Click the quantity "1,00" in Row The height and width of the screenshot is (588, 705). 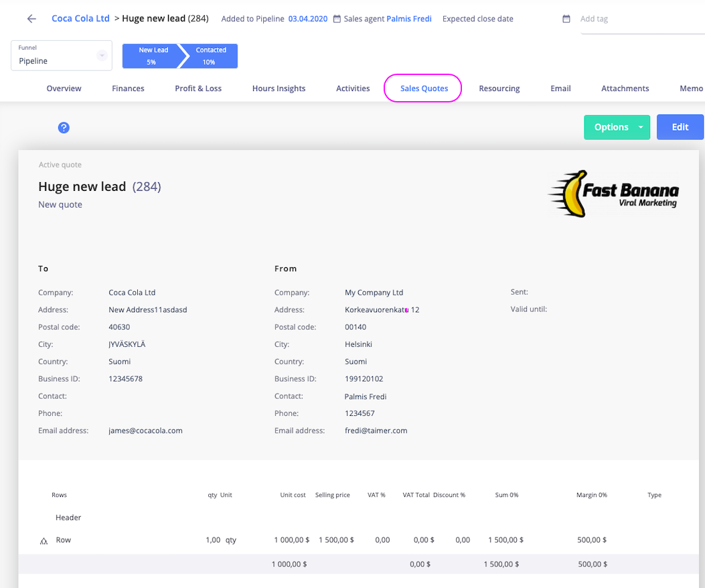[x=213, y=540]
